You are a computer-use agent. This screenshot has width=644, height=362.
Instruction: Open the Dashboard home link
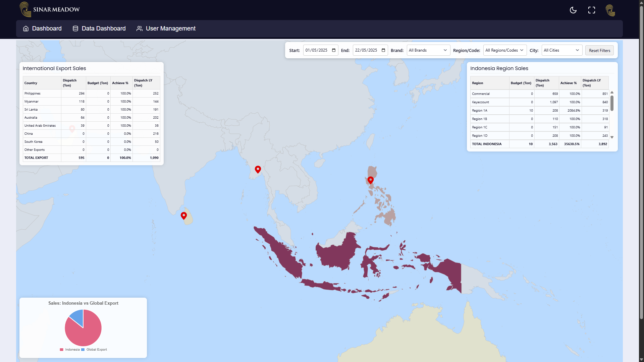click(x=42, y=28)
